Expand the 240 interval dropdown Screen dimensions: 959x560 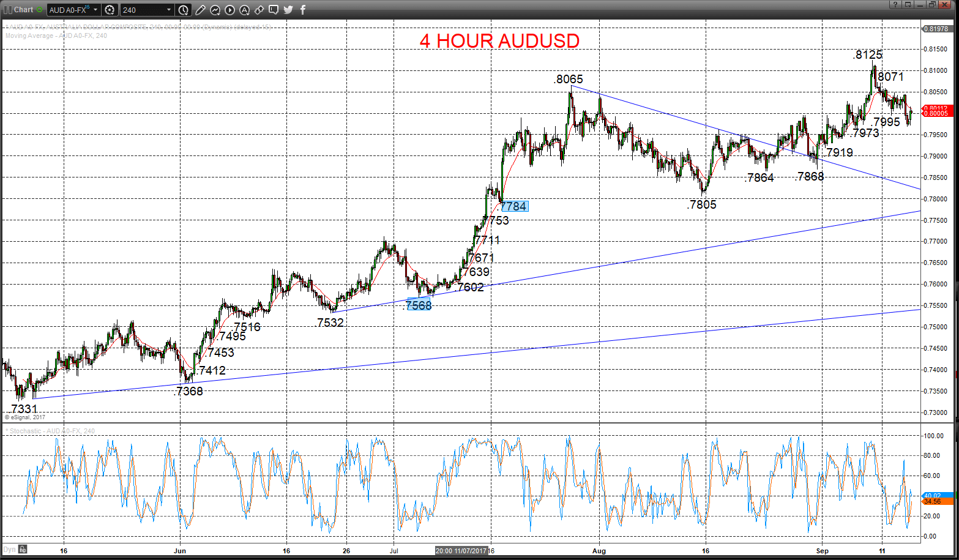click(169, 10)
